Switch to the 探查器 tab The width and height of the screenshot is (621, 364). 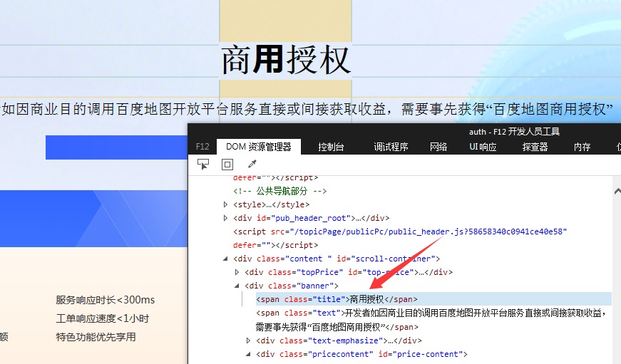point(535,147)
